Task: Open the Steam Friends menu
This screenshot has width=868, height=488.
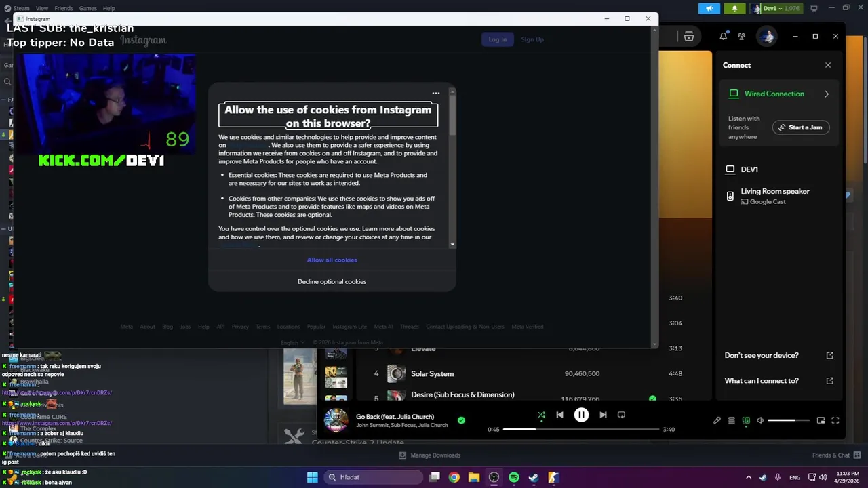Action: click(x=64, y=8)
